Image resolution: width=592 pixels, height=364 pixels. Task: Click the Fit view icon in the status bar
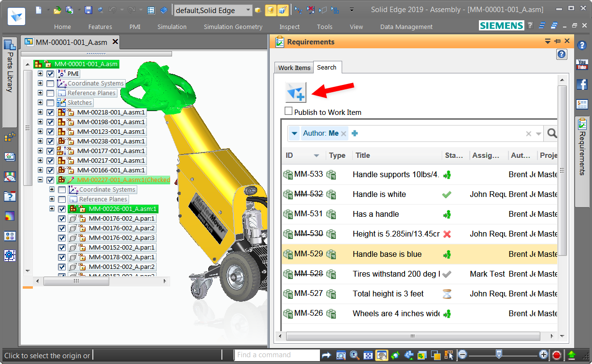click(368, 355)
